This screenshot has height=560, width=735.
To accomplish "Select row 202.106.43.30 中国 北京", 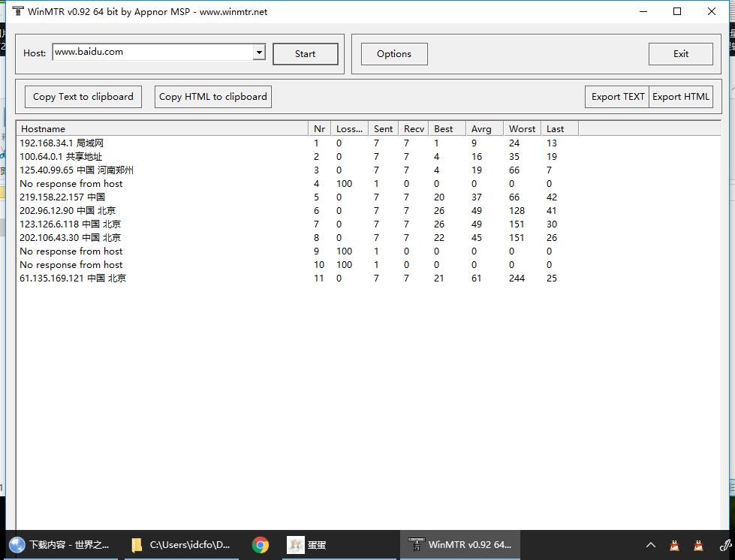I will pos(298,238).
